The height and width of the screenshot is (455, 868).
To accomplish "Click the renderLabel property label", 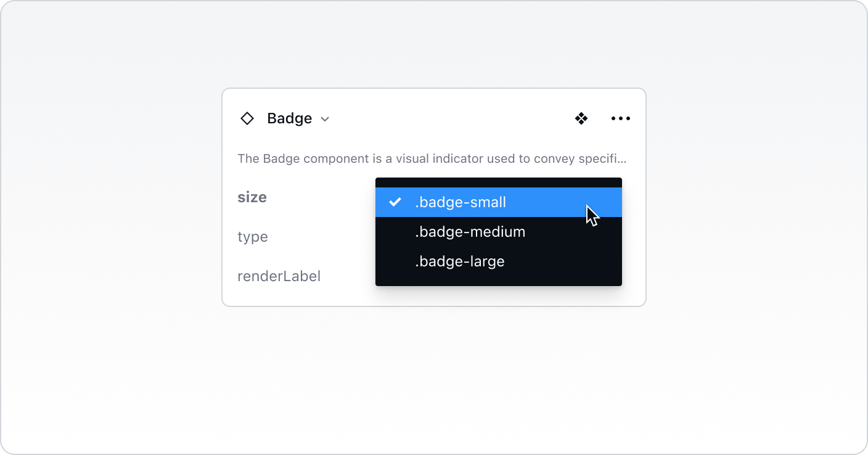I will 279,276.
